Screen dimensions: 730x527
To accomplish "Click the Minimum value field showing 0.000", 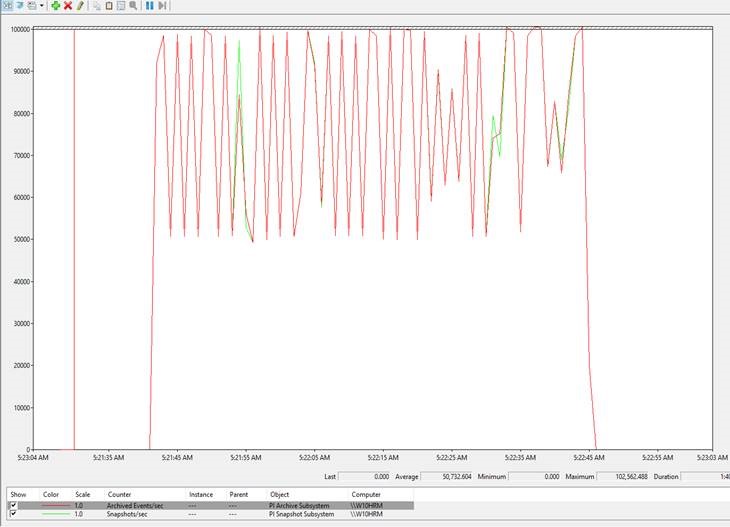I will [534, 476].
